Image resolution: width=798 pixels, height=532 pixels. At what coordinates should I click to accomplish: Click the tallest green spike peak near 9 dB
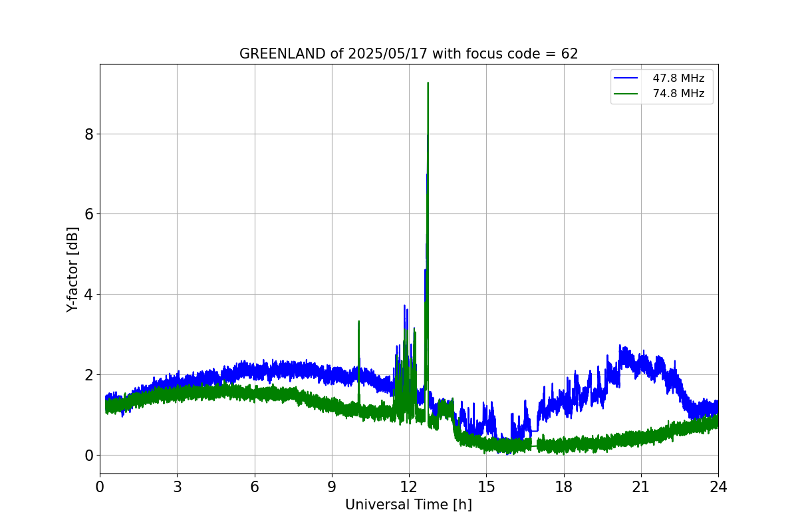click(x=428, y=83)
